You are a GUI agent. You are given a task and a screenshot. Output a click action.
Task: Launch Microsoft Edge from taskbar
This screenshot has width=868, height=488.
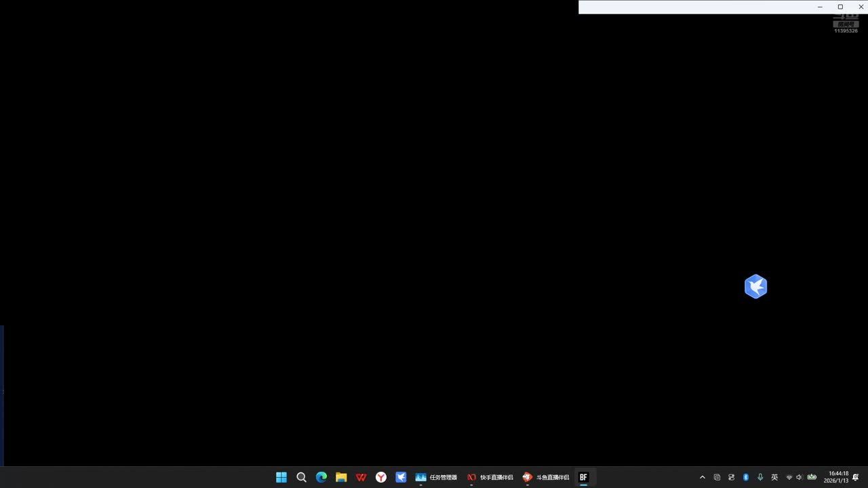point(321,477)
